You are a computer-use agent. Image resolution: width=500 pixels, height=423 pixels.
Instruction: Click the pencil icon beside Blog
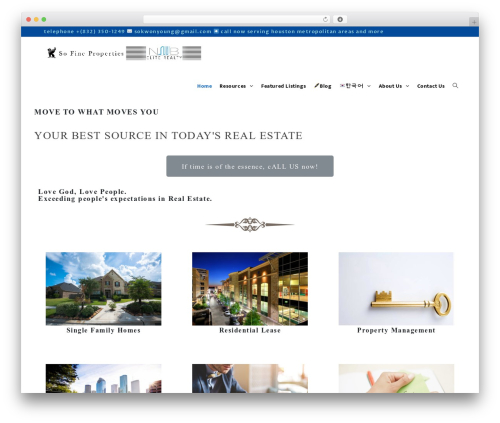[316, 86]
